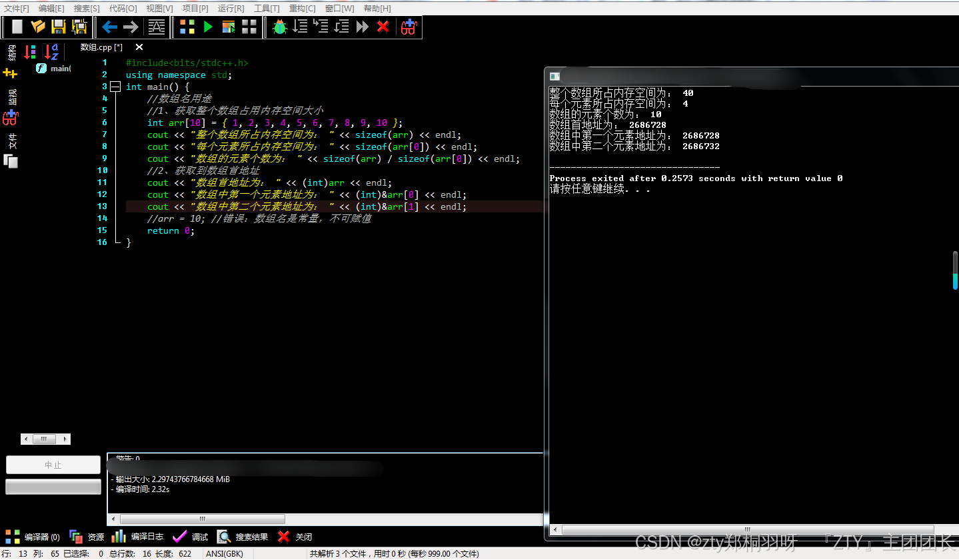This screenshot has width=959, height=560.
Task: Switch to 调试 bottom tab
Action: [x=190, y=537]
